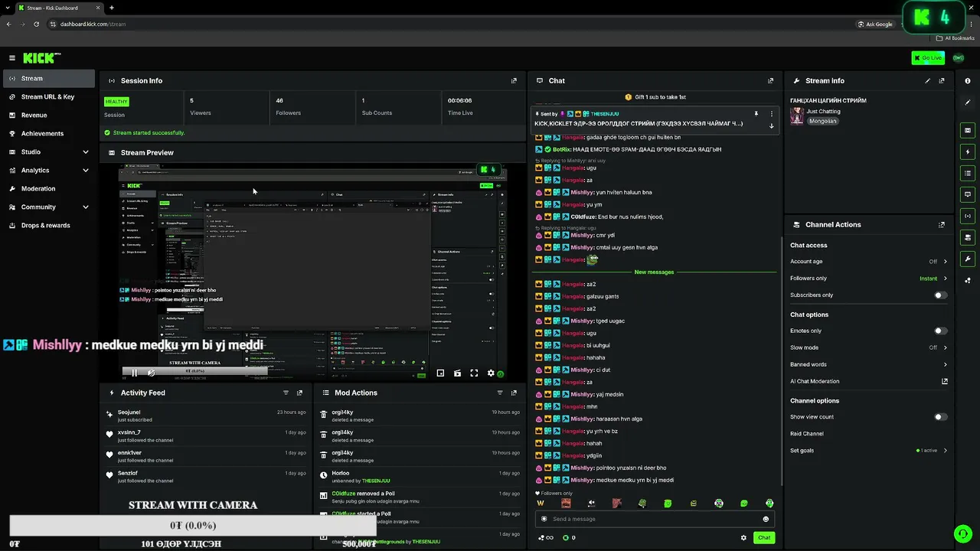The image size is (980, 551).
Task: Open Moderation in sidebar
Action: [49, 188]
